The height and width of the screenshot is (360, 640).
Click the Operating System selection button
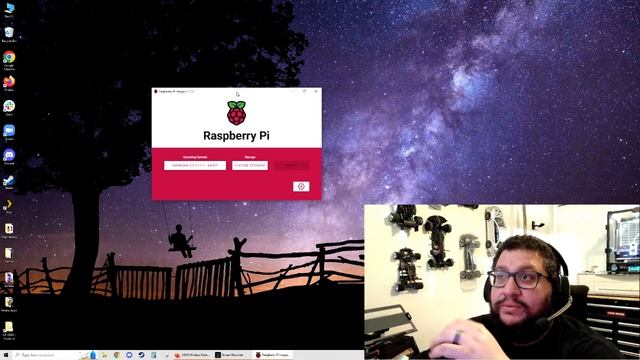click(x=195, y=165)
